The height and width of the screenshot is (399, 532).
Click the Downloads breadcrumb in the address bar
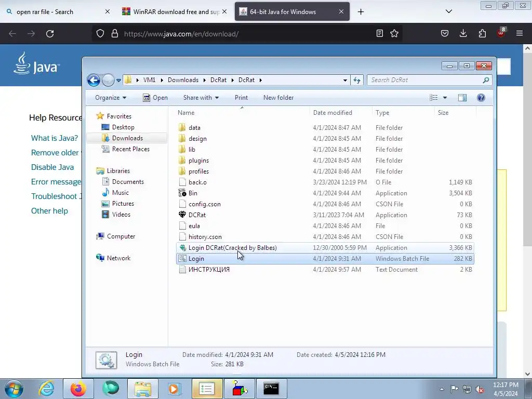183,80
